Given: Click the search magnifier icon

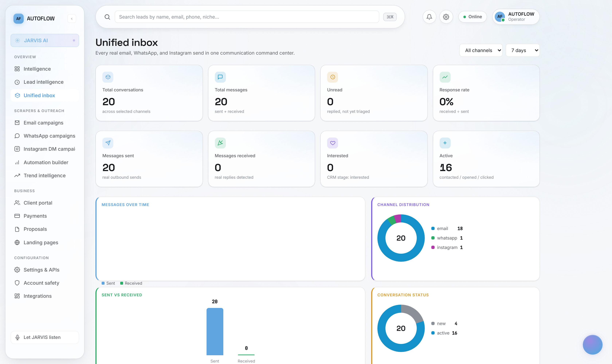Looking at the screenshot, I should point(107,17).
